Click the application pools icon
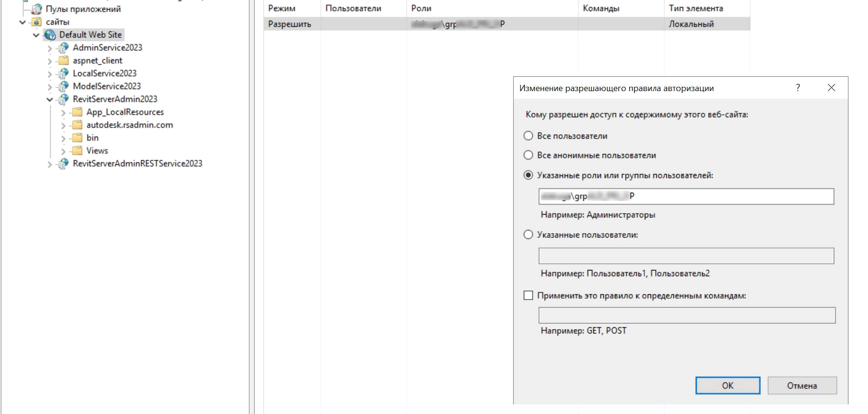Image resolution: width=868 pixels, height=414 pixels. [37, 9]
